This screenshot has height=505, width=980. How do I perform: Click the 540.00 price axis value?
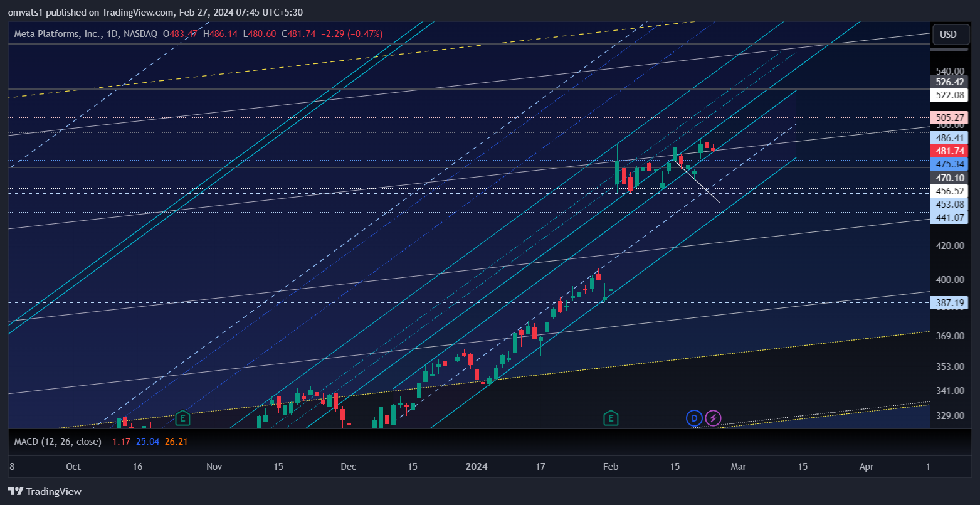click(x=949, y=71)
